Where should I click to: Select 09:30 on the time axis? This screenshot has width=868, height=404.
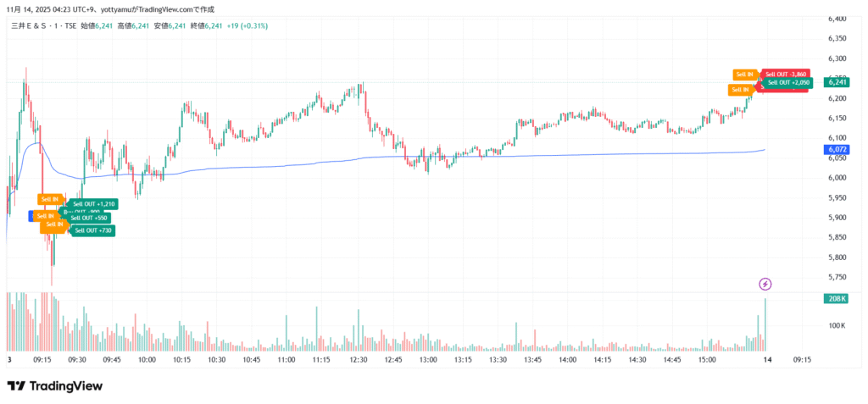[77, 360]
